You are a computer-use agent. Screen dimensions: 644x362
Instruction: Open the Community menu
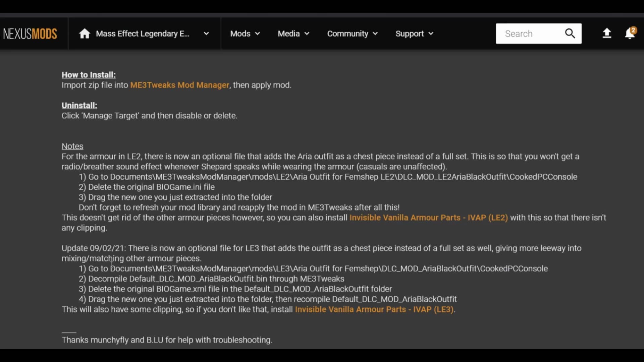pos(347,34)
